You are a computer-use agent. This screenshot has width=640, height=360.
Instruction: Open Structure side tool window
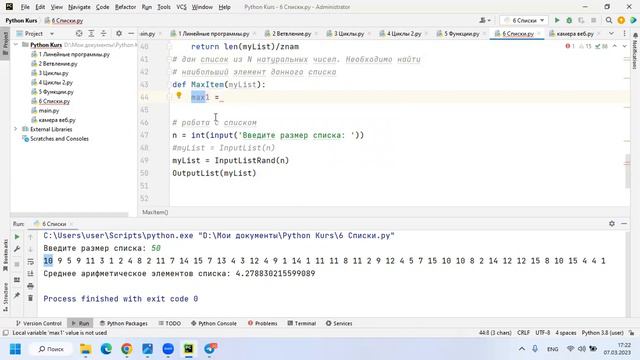point(5,297)
